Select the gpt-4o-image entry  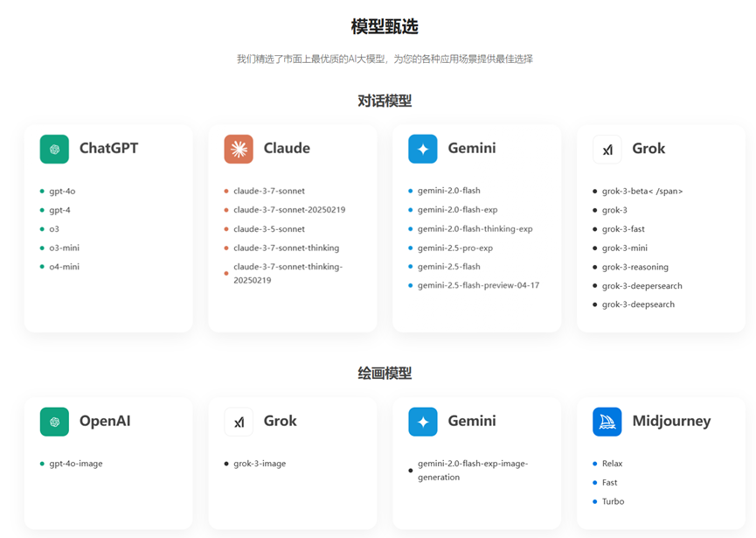point(76,464)
